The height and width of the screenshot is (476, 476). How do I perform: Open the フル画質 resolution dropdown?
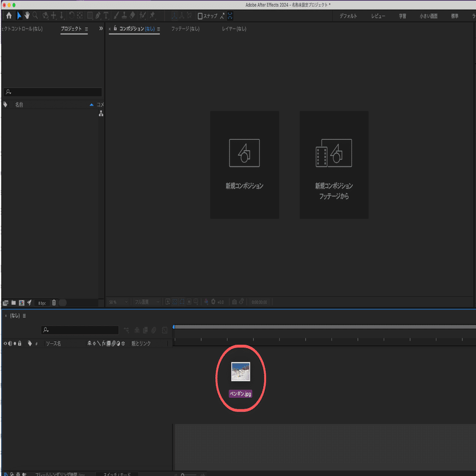click(x=147, y=302)
